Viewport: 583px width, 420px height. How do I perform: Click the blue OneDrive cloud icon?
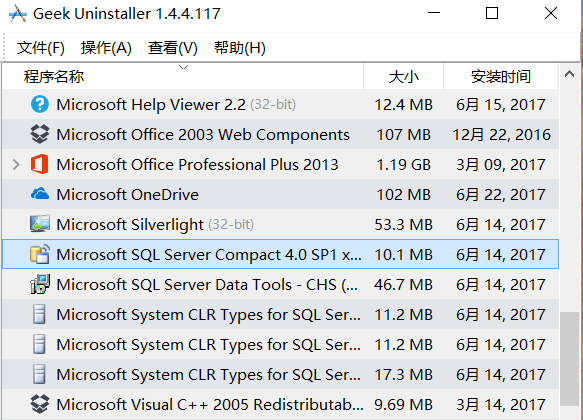39,194
